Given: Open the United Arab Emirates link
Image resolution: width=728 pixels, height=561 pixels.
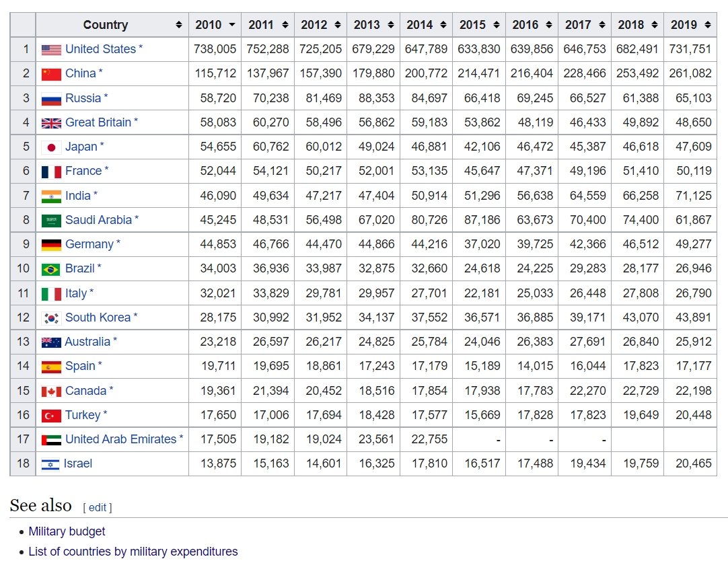Looking at the screenshot, I should coord(120,439).
